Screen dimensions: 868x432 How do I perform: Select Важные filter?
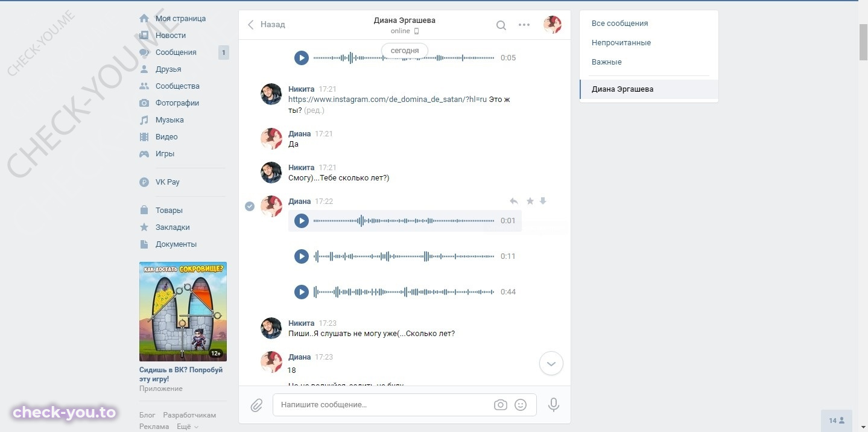tap(607, 62)
